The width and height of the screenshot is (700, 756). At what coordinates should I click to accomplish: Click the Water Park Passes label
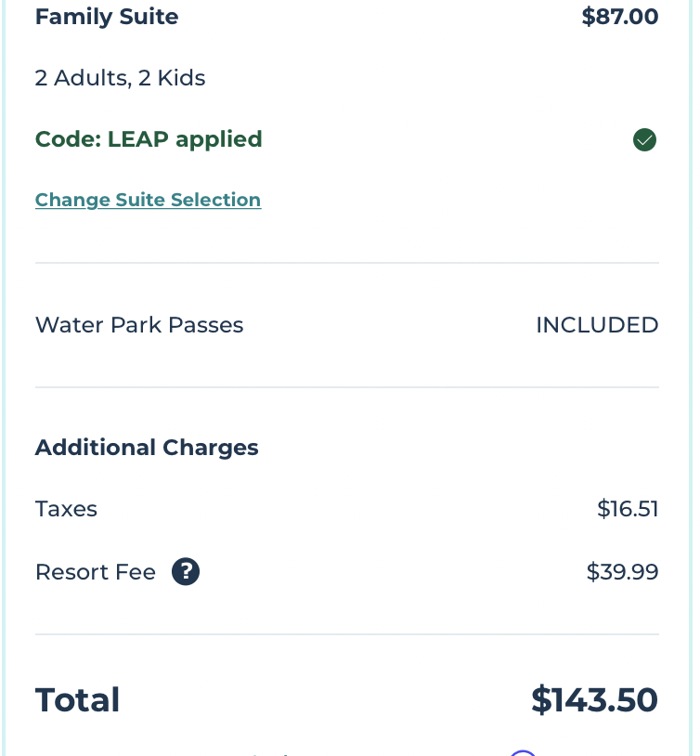click(139, 325)
